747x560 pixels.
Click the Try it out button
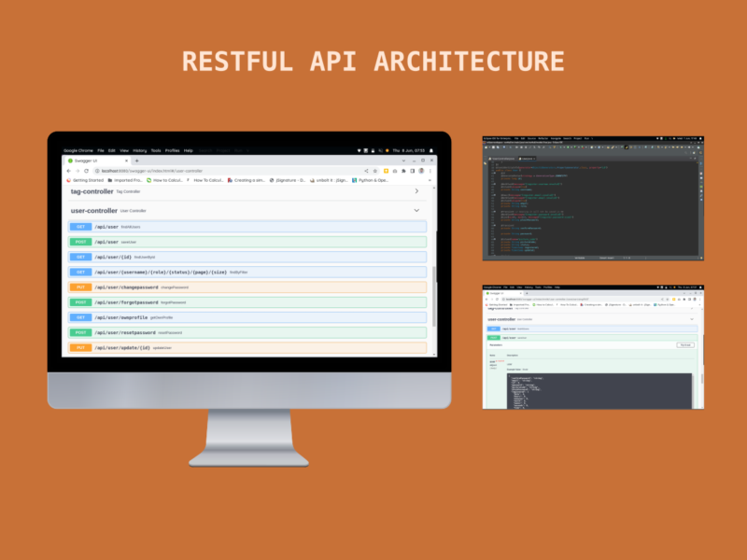684,344
